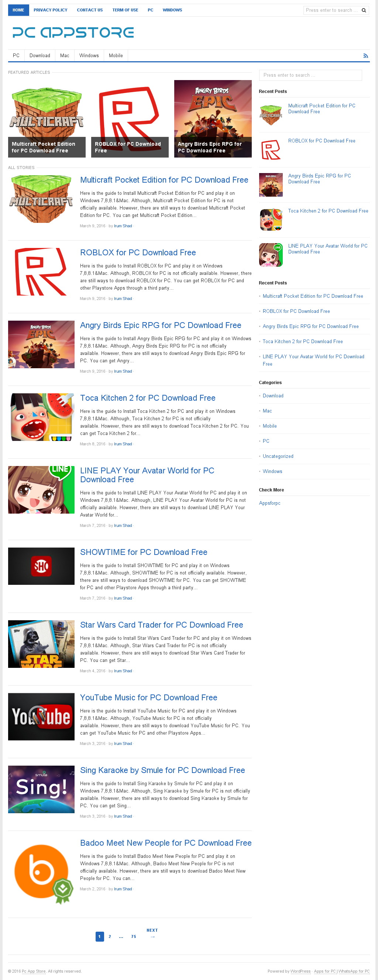Open sidebar ROBLOX small thumbnail
Viewport: 378px width, 980px height.
pyautogui.click(x=271, y=150)
